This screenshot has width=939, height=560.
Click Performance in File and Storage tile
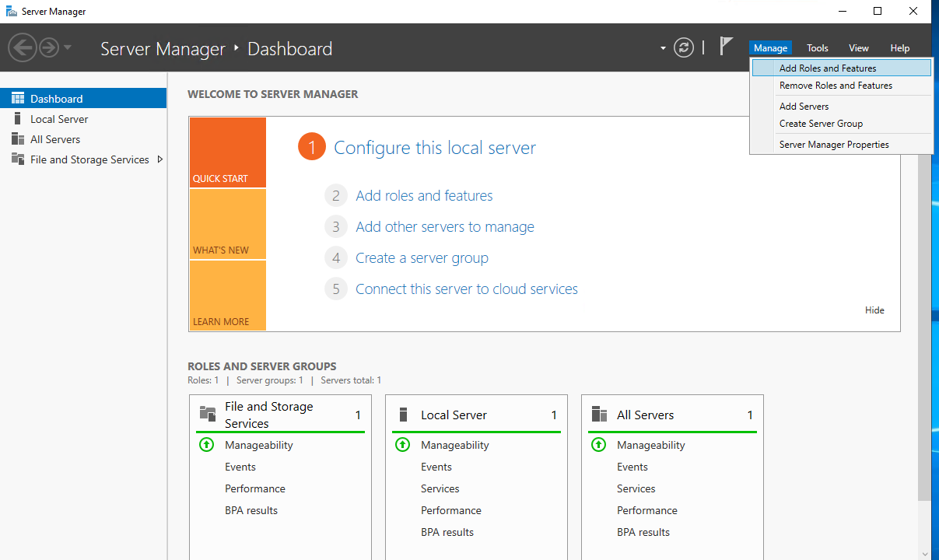[x=255, y=489]
